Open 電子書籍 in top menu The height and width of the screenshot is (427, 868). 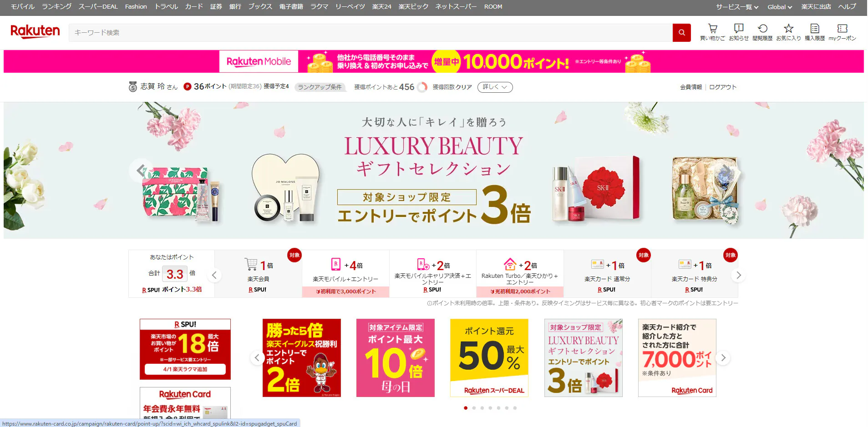point(291,6)
